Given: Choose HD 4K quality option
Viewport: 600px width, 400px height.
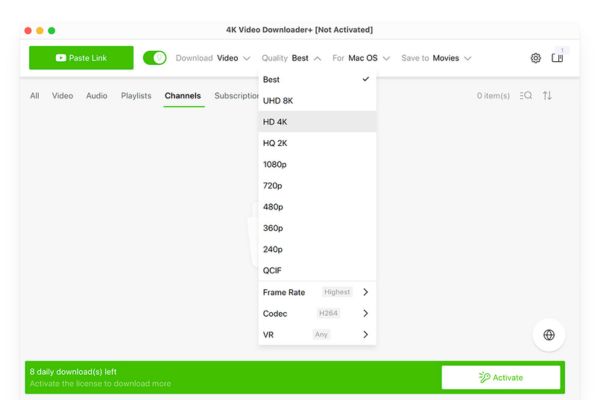Looking at the screenshot, I should pos(317,122).
